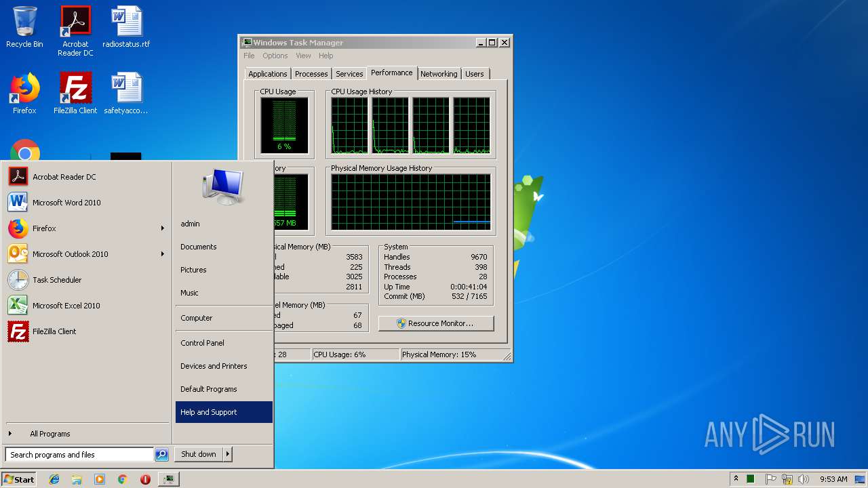Open admin user folder link
This screenshot has height=488, width=868.
point(224,224)
